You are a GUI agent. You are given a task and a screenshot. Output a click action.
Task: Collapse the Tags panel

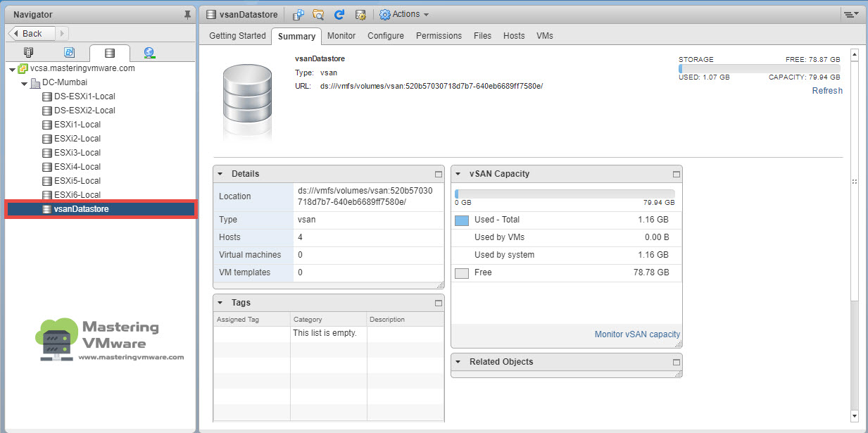pos(220,303)
